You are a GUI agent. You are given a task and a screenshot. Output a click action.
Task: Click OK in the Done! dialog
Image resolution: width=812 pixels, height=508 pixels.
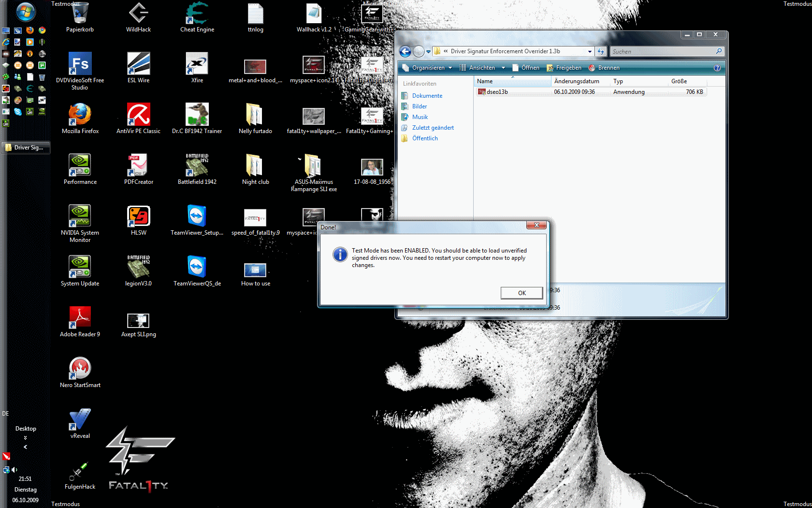(522, 293)
